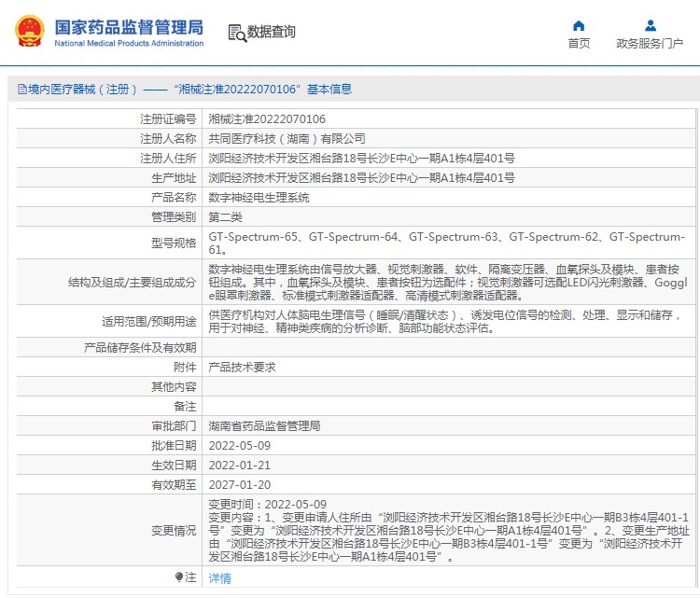
Task: Click the 批准日期 value 2022-05-09
Action: 239,446
